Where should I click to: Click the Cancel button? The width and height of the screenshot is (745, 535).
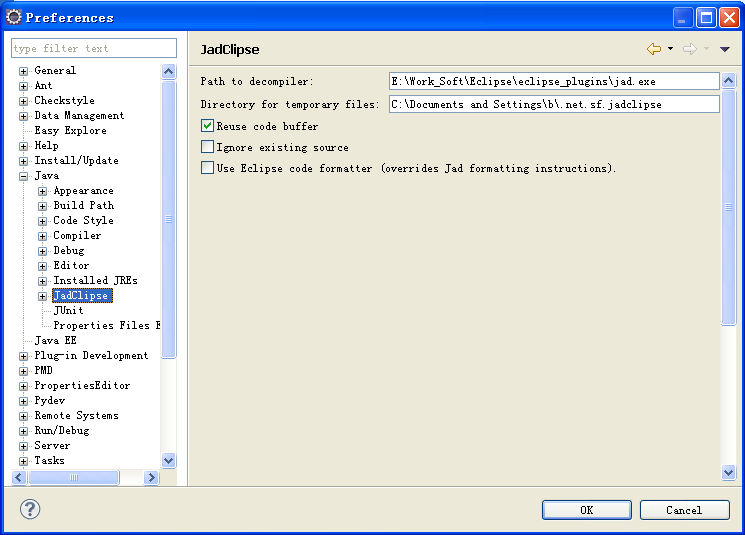[684, 510]
